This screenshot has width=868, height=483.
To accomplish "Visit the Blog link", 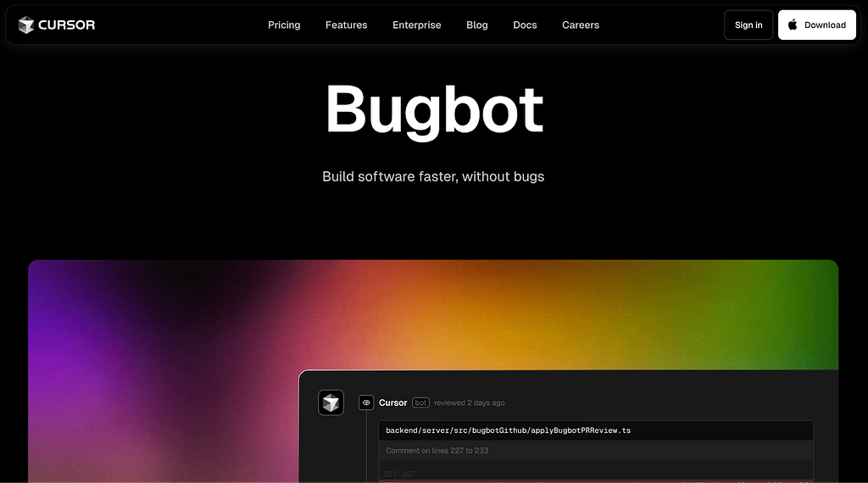I will pos(477,25).
